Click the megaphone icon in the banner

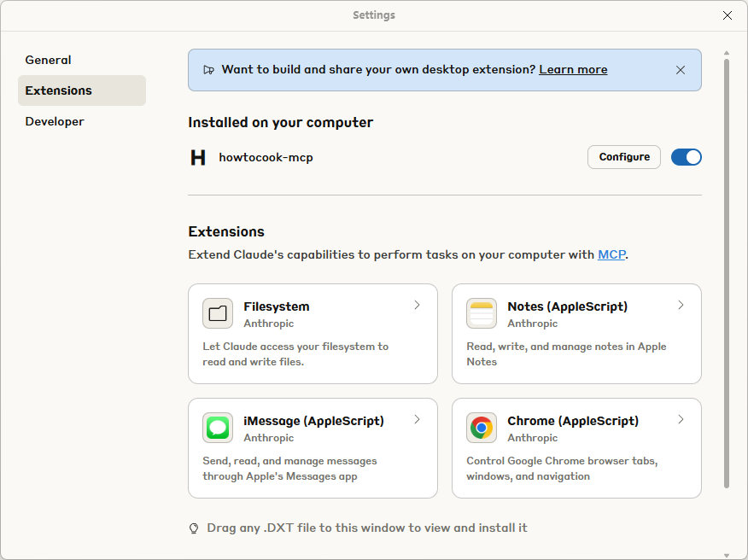pos(209,70)
